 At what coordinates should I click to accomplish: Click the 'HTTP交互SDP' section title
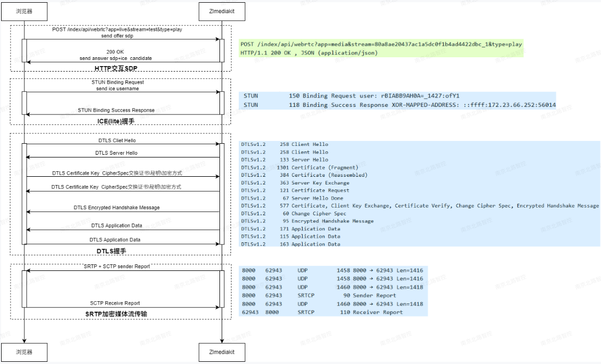point(116,68)
